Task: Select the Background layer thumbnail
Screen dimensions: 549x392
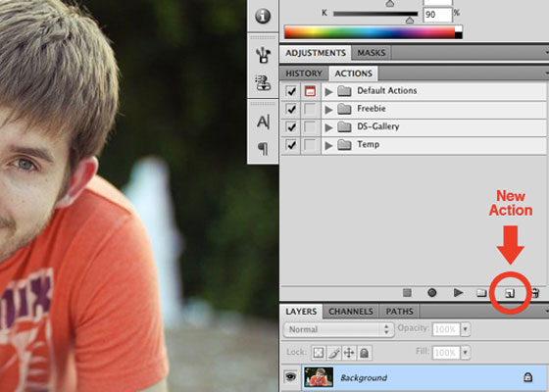Action: pos(319,377)
